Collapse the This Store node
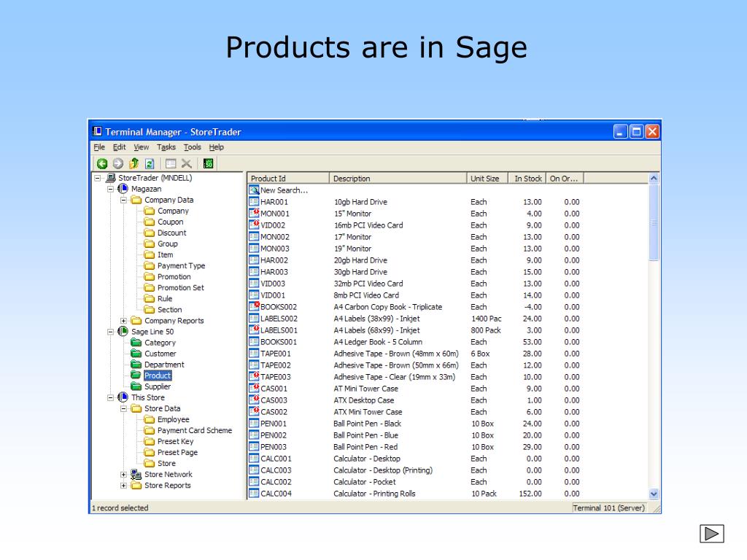 (111, 397)
